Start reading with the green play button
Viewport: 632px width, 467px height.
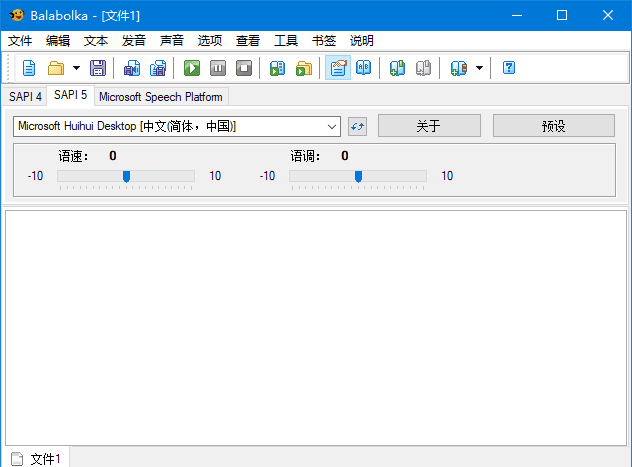pos(192,68)
